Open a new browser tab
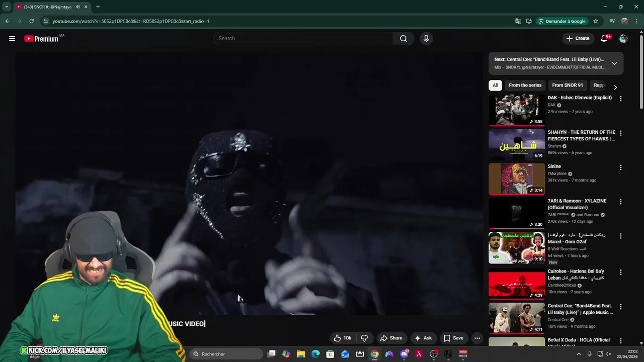This screenshot has width=644, height=362. (x=98, y=7)
